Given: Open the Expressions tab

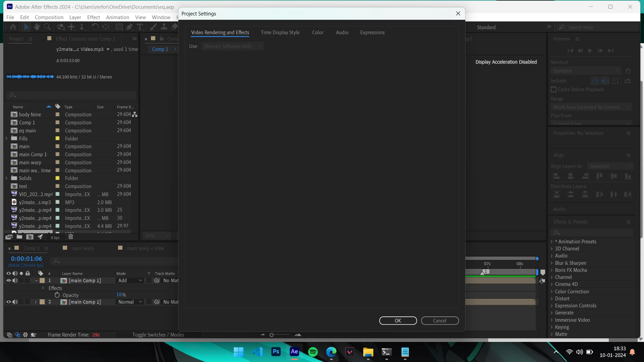Looking at the screenshot, I should pos(372,33).
